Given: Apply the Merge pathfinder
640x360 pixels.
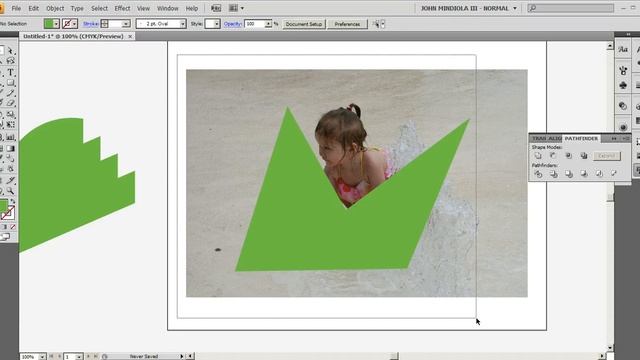Looking at the screenshot, I should pyautogui.click(x=569, y=174).
